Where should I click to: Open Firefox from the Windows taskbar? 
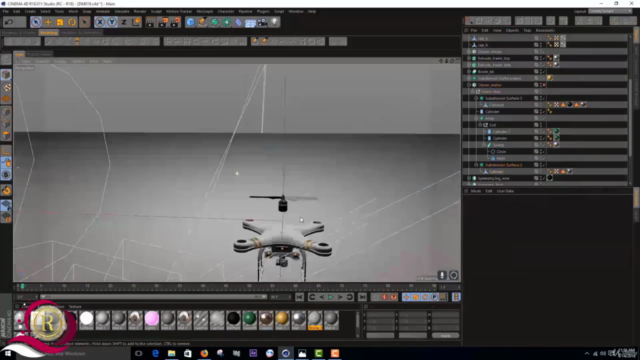pyautogui.click(x=204, y=353)
